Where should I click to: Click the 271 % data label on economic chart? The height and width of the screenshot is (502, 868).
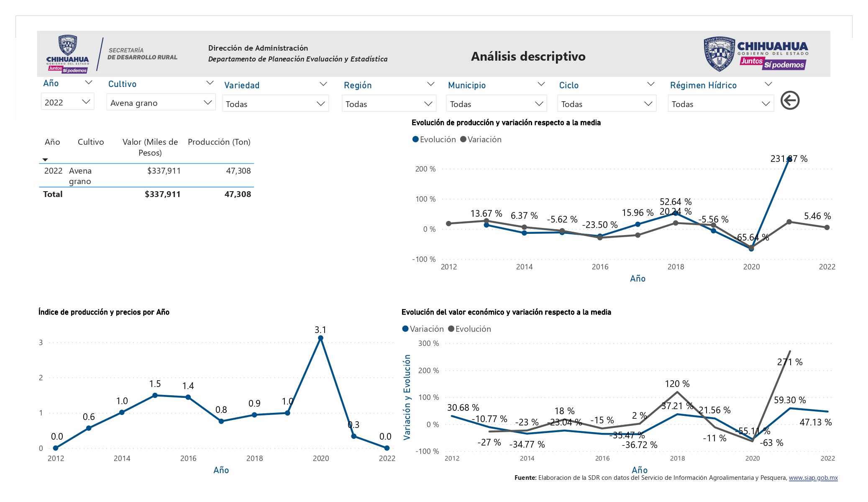[x=790, y=362]
